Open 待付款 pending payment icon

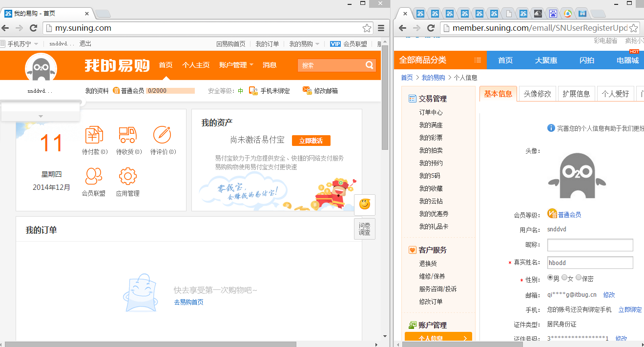(x=94, y=135)
